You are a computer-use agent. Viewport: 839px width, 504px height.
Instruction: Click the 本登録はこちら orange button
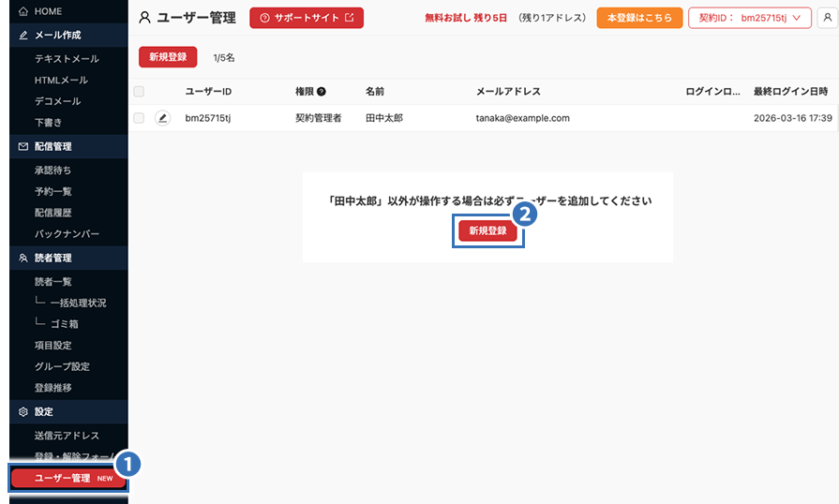639,18
